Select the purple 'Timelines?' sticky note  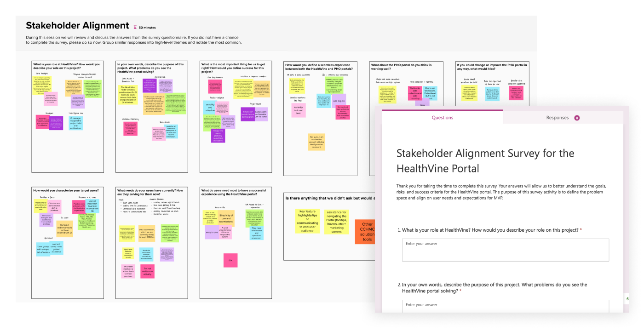click(248, 114)
